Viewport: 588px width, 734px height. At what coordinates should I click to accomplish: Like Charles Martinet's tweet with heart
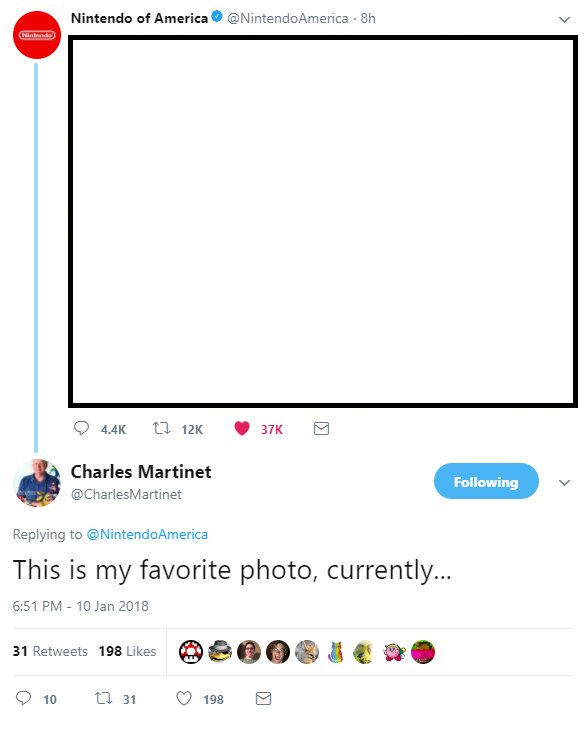[x=184, y=698]
